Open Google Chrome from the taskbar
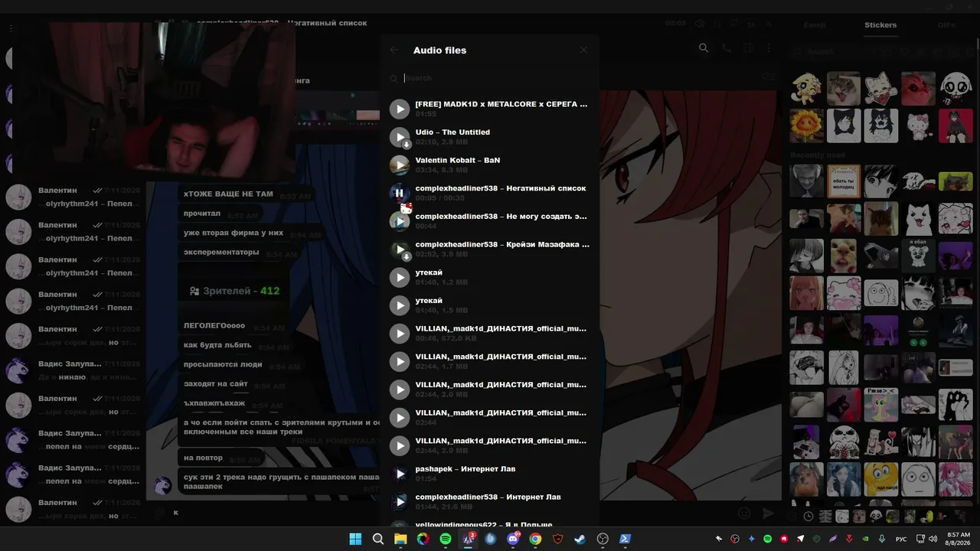The image size is (980, 551). click(x=535, y=539)
